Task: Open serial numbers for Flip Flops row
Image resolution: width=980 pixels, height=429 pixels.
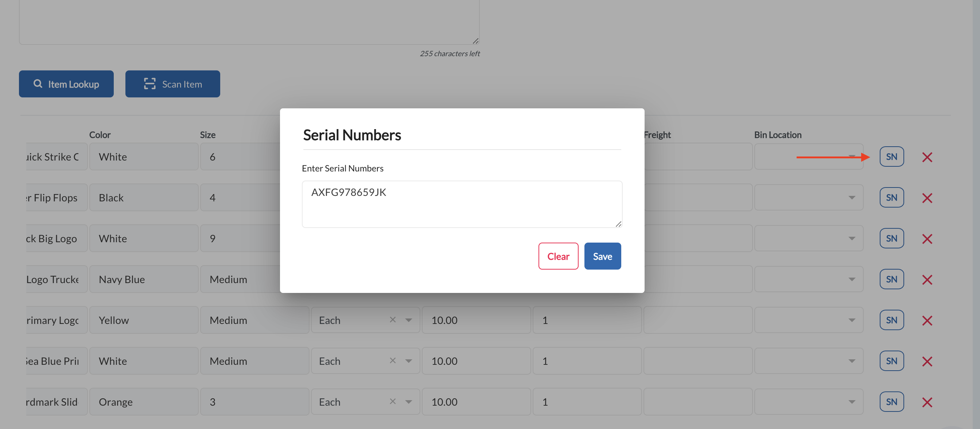Action: tap(891, 197)
